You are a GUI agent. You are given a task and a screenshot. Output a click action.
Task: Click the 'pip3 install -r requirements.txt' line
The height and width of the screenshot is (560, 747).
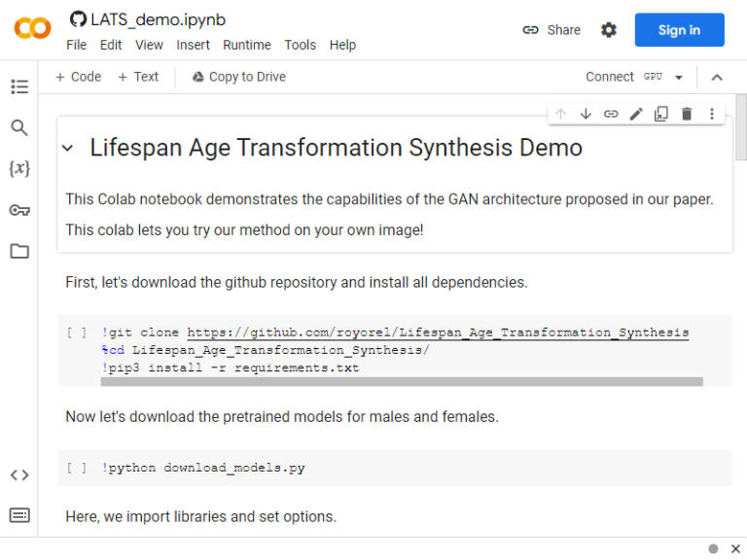[x=231, y=367]
